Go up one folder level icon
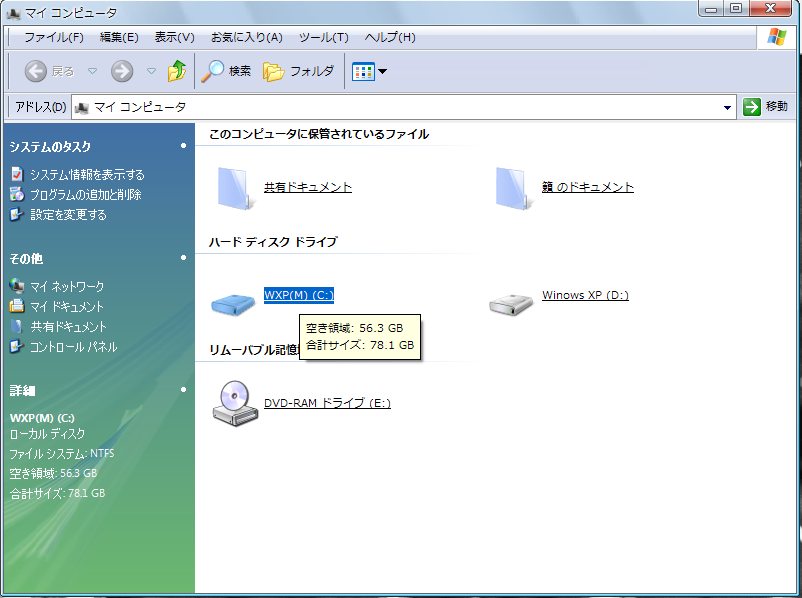This screenshot has height=598, width=802. click(x=177, y=71)
